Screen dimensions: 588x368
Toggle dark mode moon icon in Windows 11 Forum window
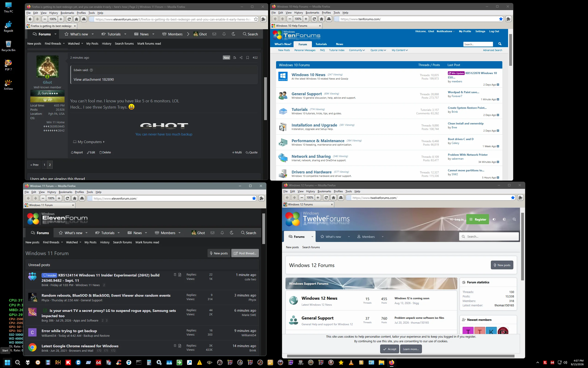[x=232, y=233]
